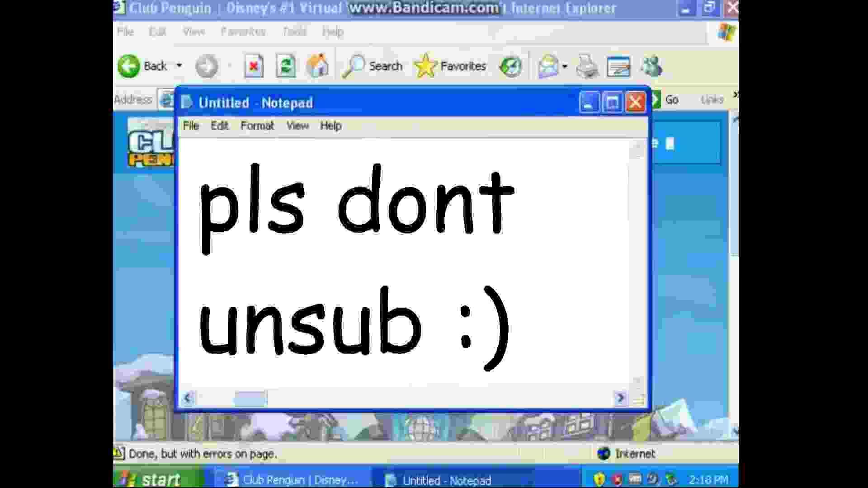Viewport: 868px width, 488px height.
Task: Click the Go button beside the address bar
Action: tap(665, 99)
